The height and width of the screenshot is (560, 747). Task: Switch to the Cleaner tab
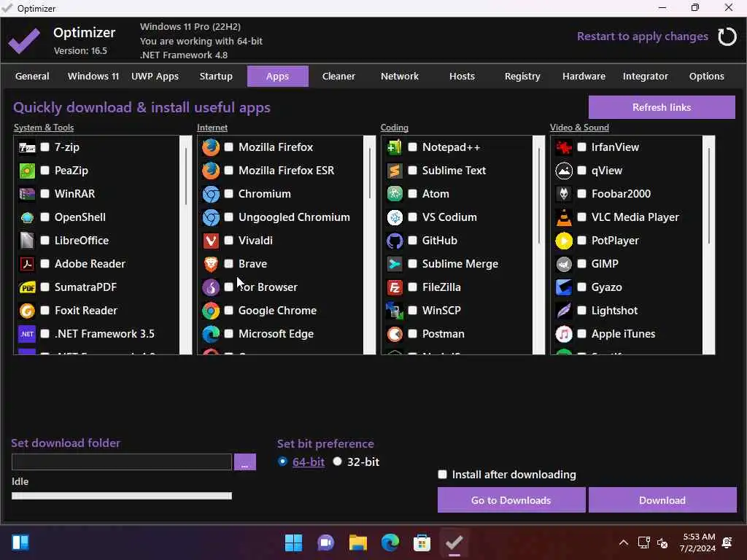point(338,76)
